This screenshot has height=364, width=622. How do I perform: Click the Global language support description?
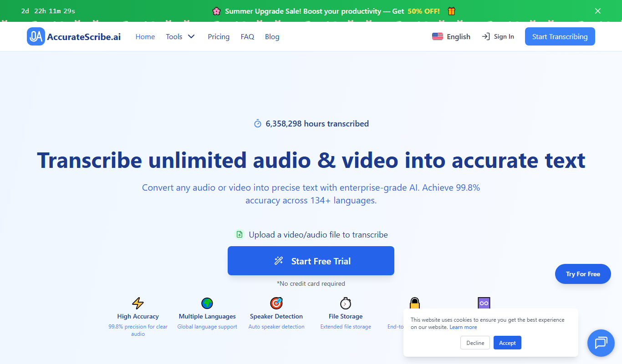[x=207, y=327]
